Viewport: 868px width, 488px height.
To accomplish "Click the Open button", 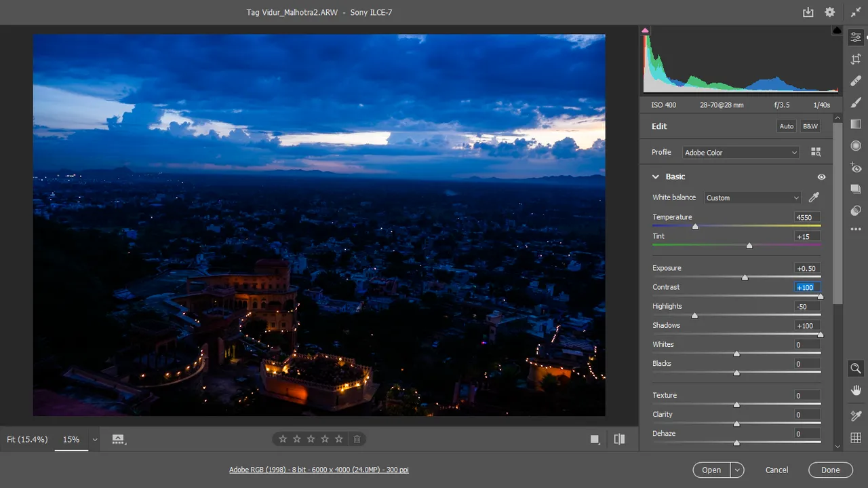I will (711, 470).
